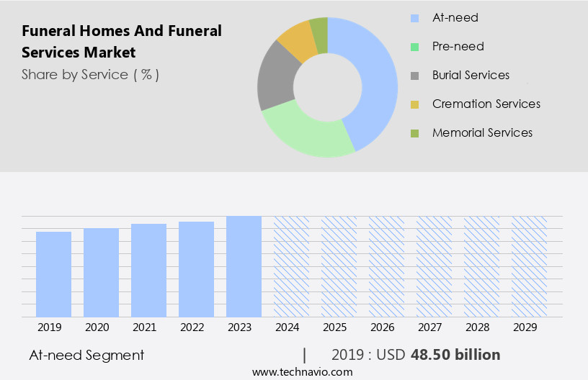Click the 2029 hatched forecast bar
This screenshot has width=588, height=380.
530,266
